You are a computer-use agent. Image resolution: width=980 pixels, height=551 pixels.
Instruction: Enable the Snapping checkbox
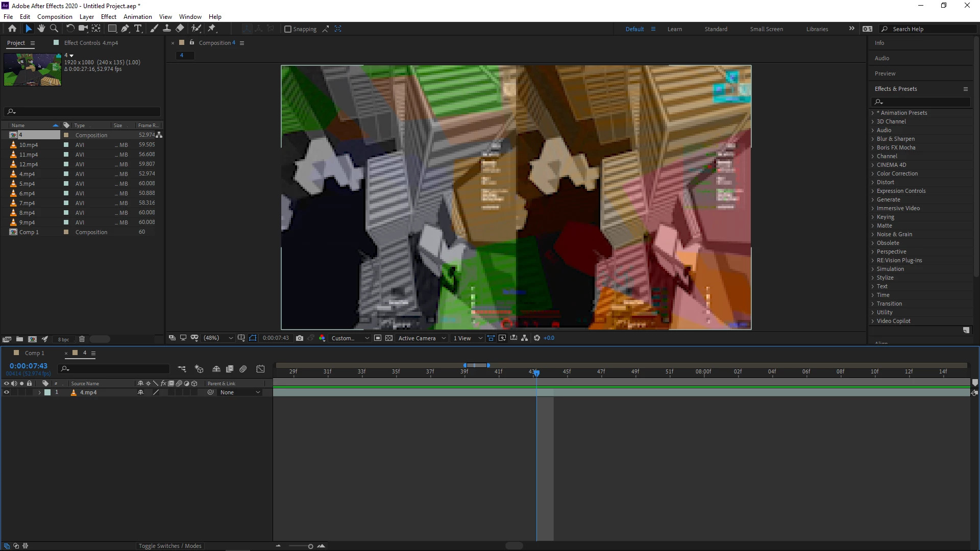tap(288, 29)
